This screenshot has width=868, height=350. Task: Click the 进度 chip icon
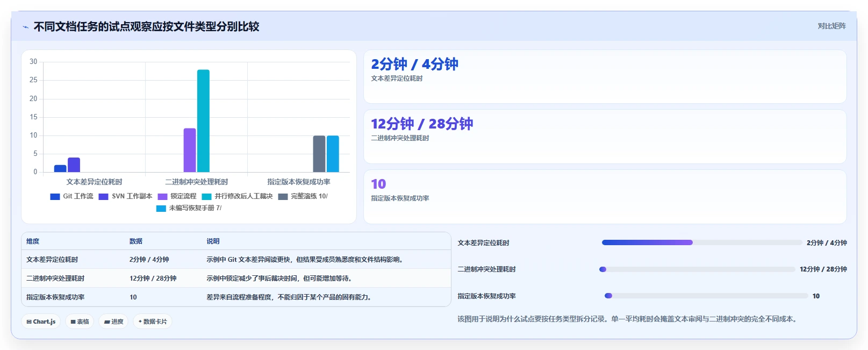pyautogui.click(x=107, y=322)
